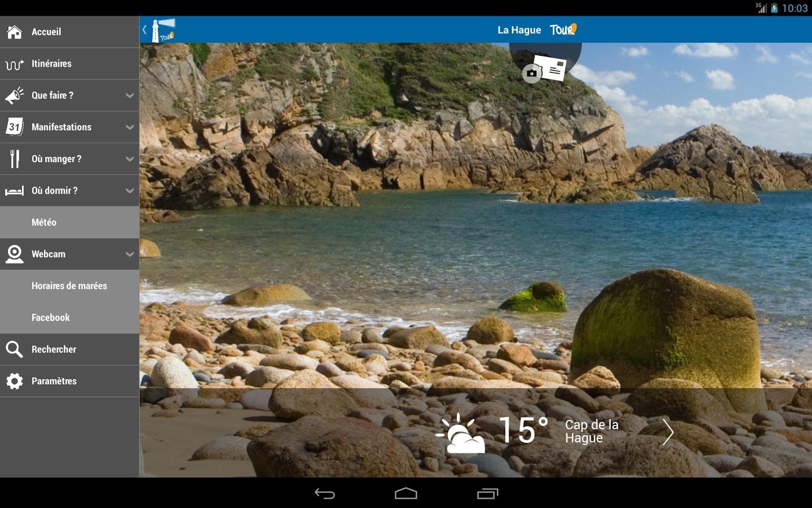Tap the fork and knife icon
This screenshot has width=812, height=508.
[15, 159]
